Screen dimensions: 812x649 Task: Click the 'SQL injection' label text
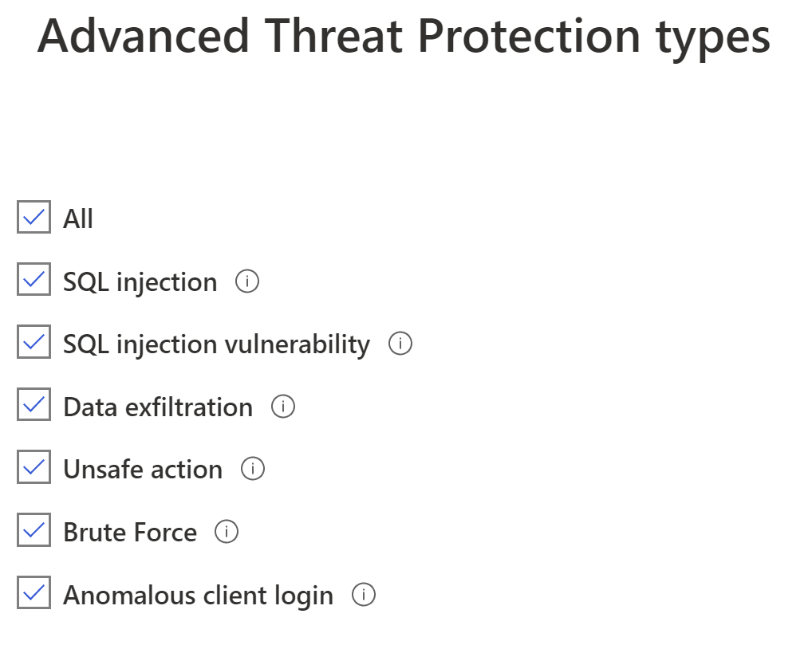point(140,282)
